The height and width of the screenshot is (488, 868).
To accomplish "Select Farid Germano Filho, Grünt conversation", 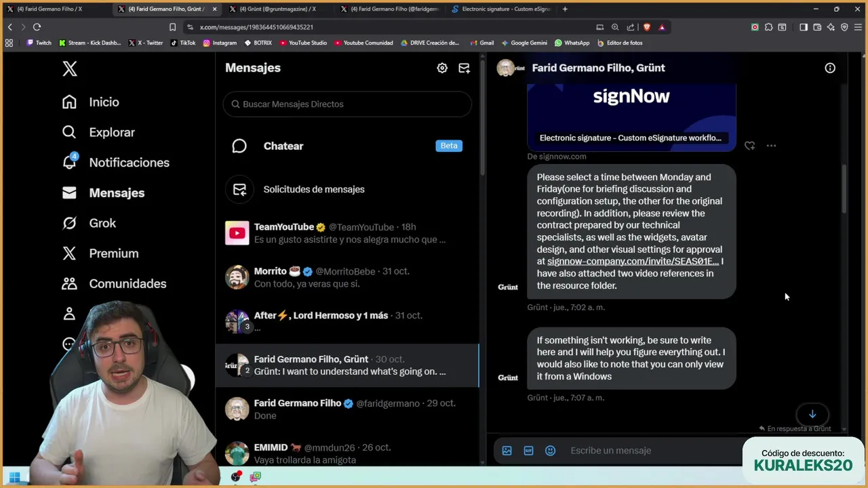I will [x=347, y=365].
